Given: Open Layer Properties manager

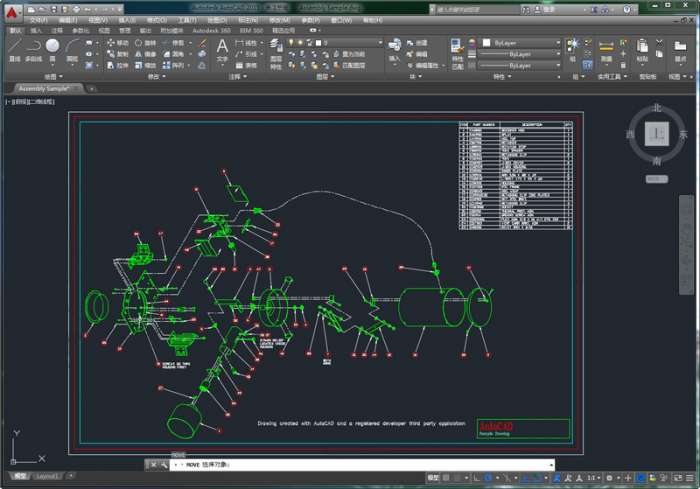Looking at the screenshot, I should tap(275, 54).
